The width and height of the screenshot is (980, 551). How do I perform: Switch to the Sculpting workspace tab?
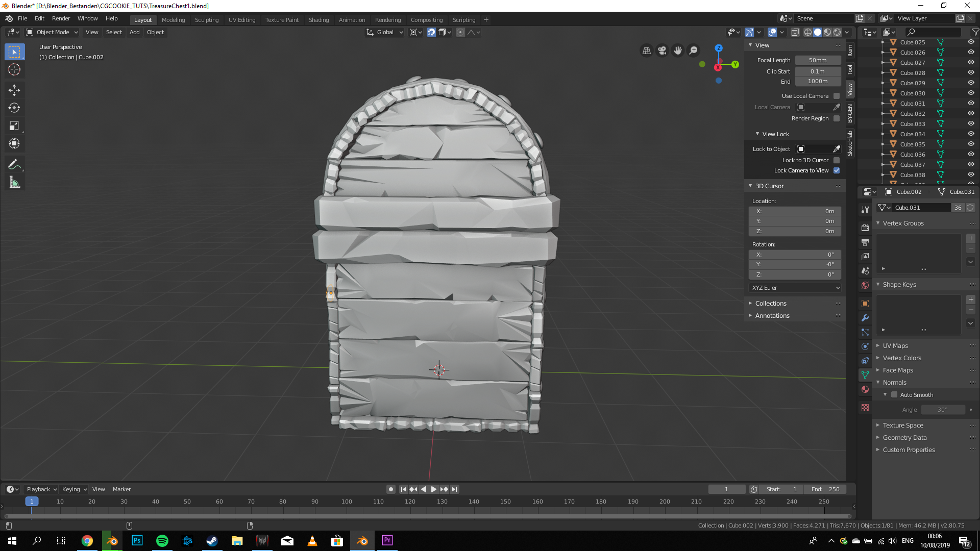pyautogui.click(x=206, y=20)
